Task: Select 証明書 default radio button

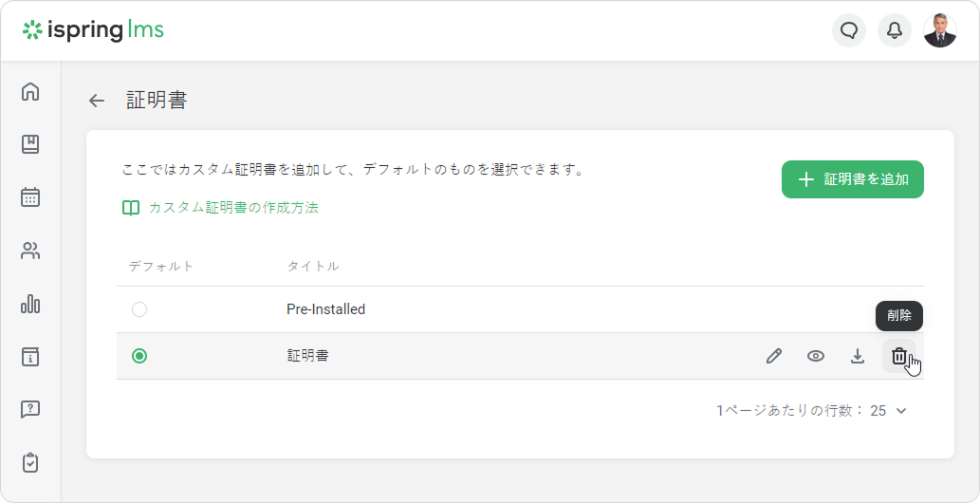Action: pyautogui.click(x=139, y=356)
